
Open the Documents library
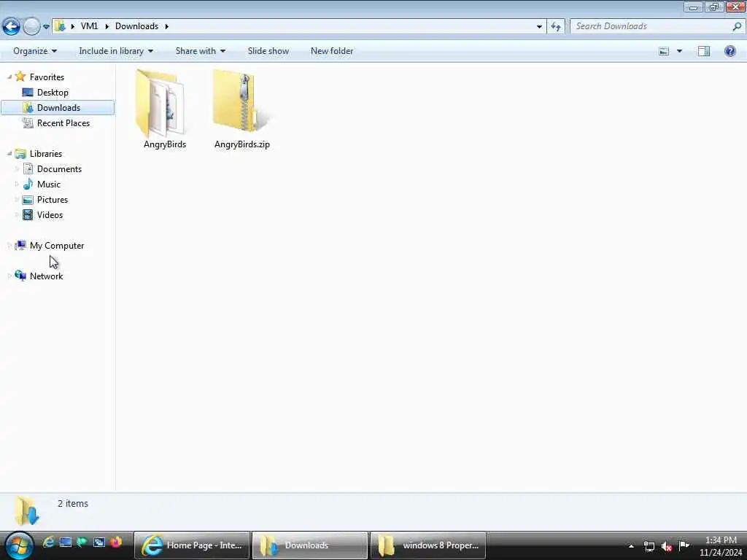tap(59, 169)
